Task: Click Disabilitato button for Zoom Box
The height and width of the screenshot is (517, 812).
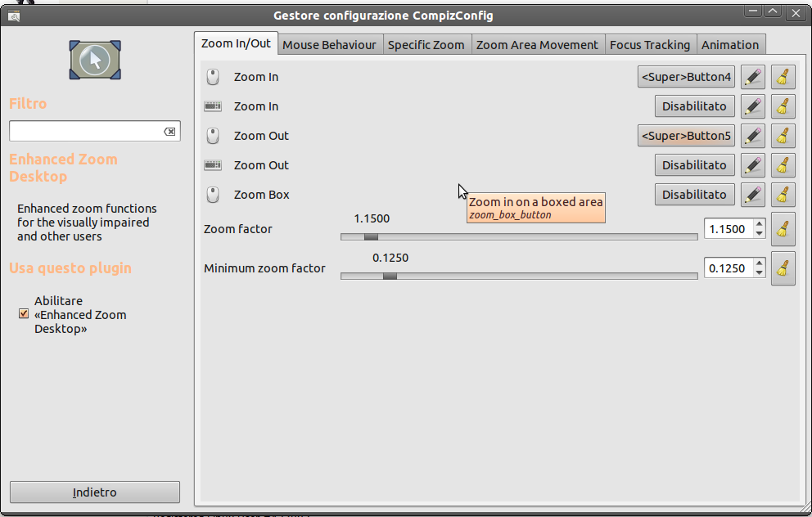Action: (694, 195)
